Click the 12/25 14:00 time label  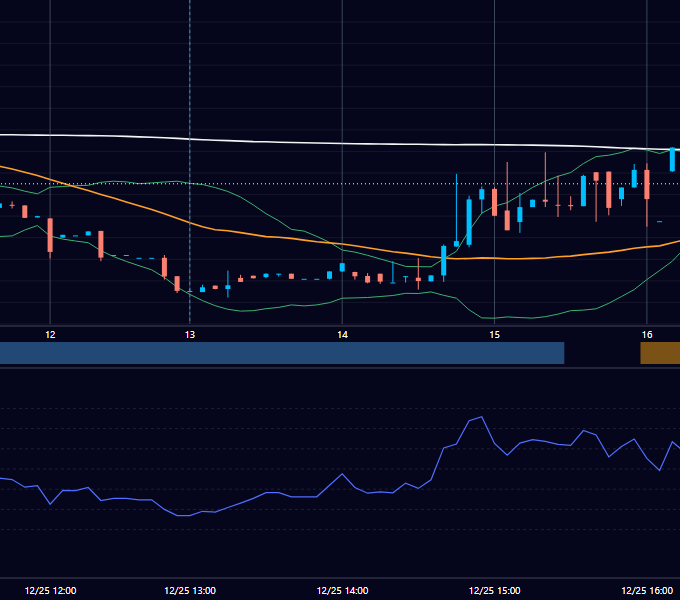[343, 590]
